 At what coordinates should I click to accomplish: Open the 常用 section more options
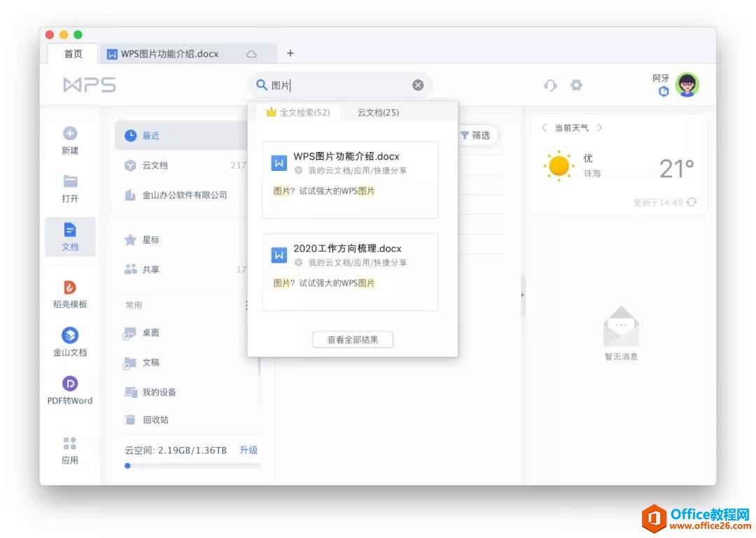246,305
